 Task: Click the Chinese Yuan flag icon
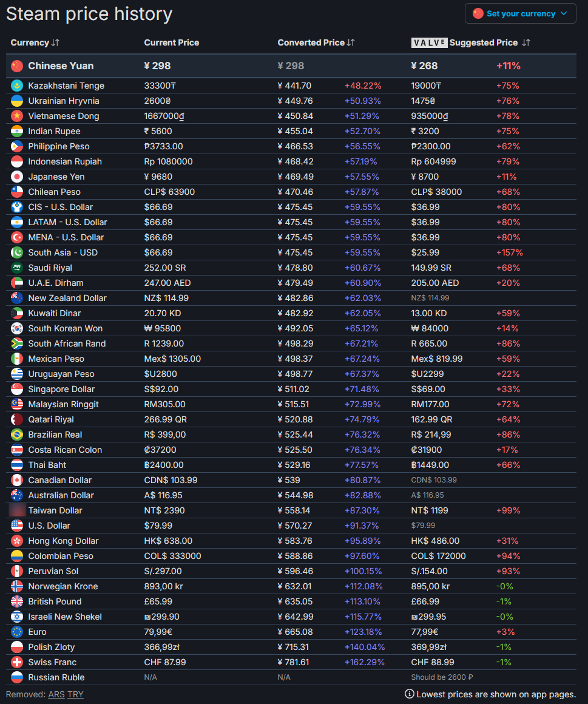point(17,66)
